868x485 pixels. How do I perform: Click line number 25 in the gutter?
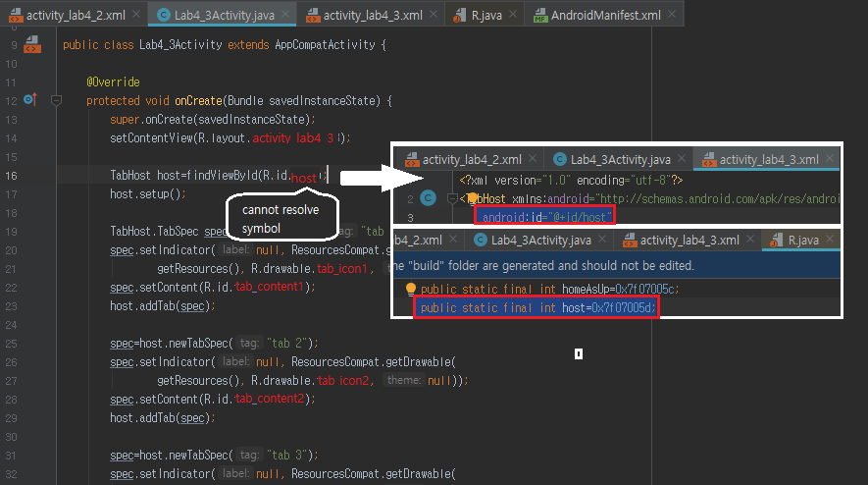[x=11, y=344]
